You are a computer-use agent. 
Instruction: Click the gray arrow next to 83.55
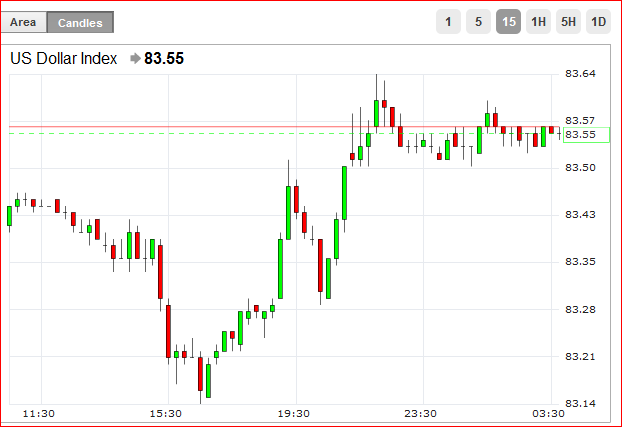click(135, 59)
